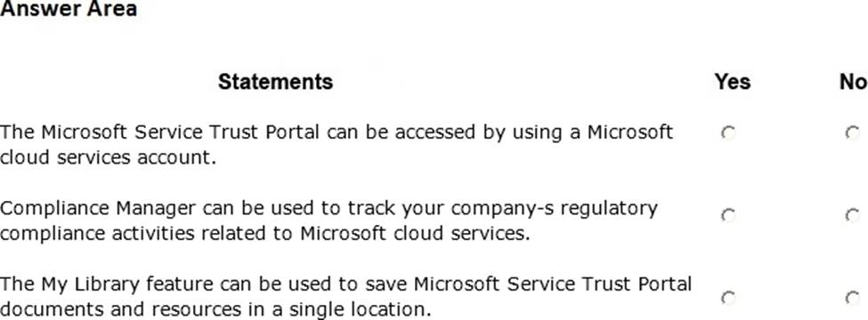Click the Yes column header

click(x=732, y=82)
